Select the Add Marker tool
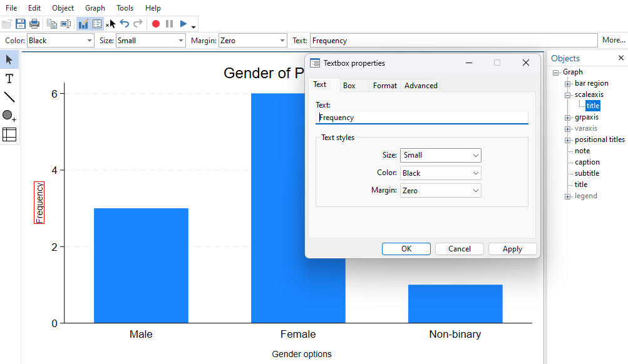Screen dimensions: 628x364 pyautogui.click(x=9, y=116)
